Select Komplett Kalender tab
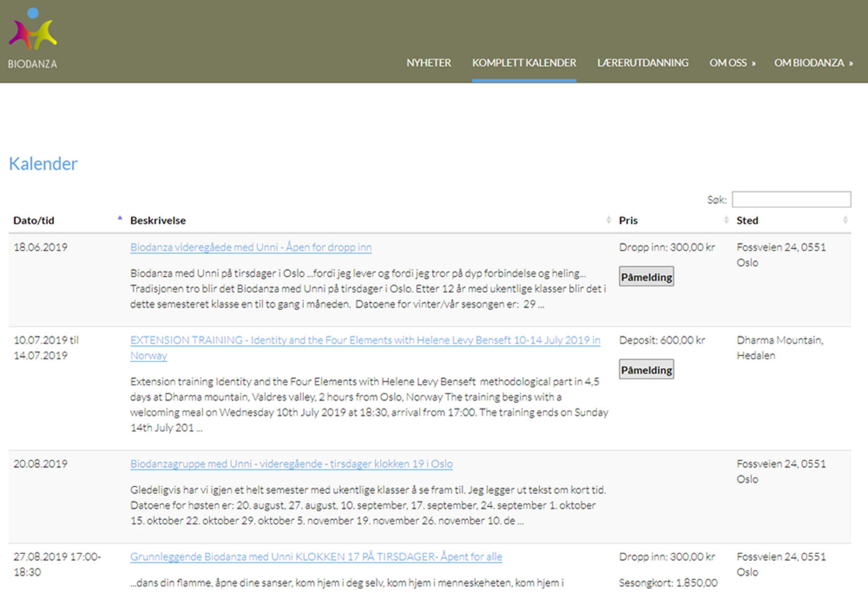The height and width of the screenshot is (593, 868). coord(524,63)
